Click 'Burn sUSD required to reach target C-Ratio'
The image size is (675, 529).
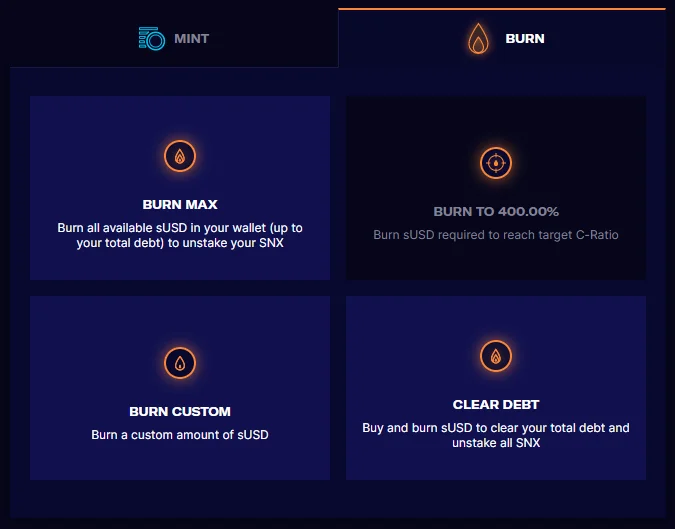(x=496, y=235)
